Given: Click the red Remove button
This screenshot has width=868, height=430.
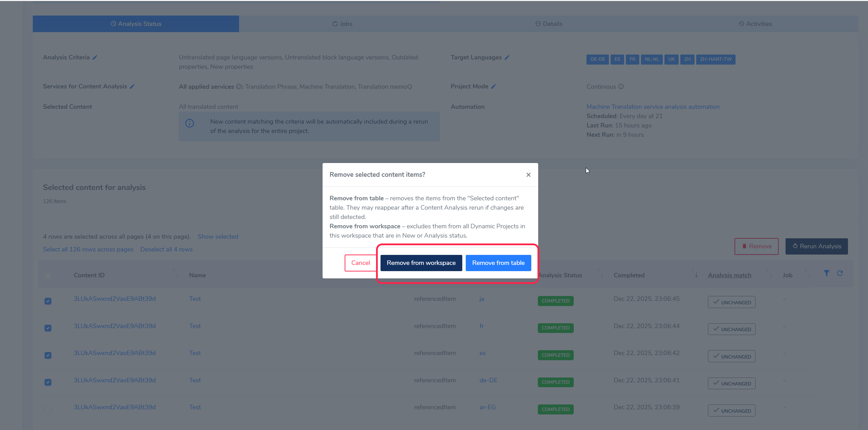Looking at the screenshot, I should pos(756,246).
